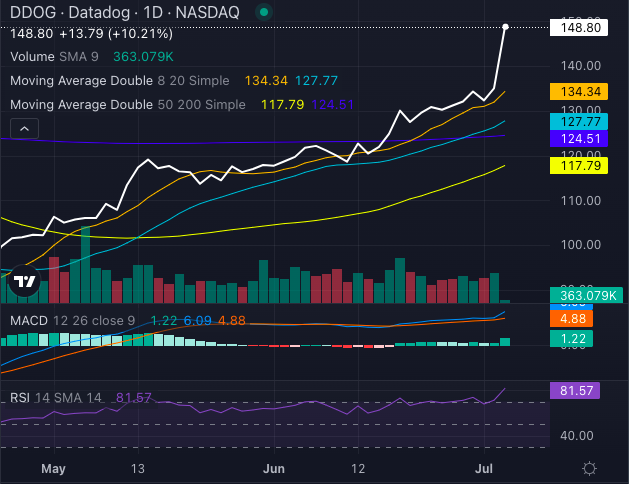This screenshot has height=484, width=629.
Task: Open the Volume SMA 9 indicator label
Action: [x=54, y=57]
